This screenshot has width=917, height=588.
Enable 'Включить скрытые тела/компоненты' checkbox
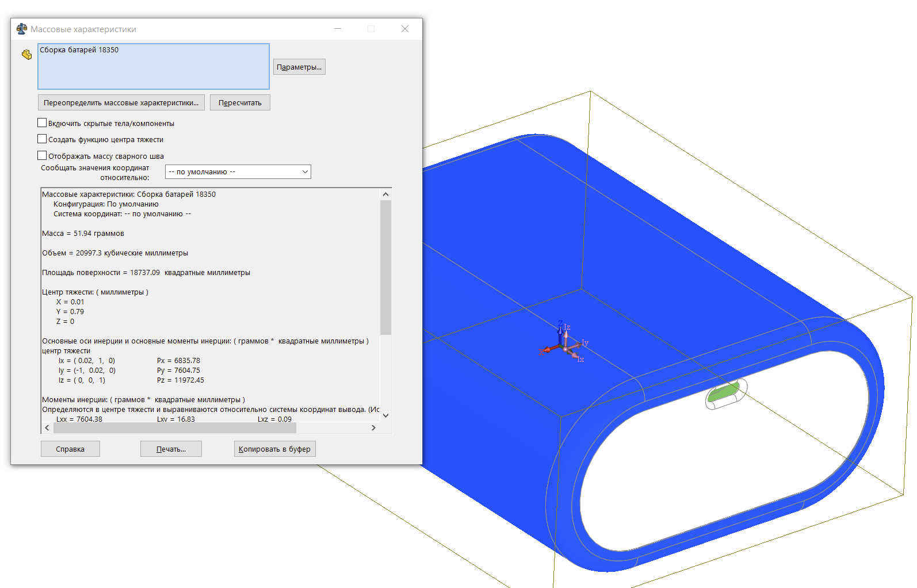pyautogui.click(x=42, y=123)
